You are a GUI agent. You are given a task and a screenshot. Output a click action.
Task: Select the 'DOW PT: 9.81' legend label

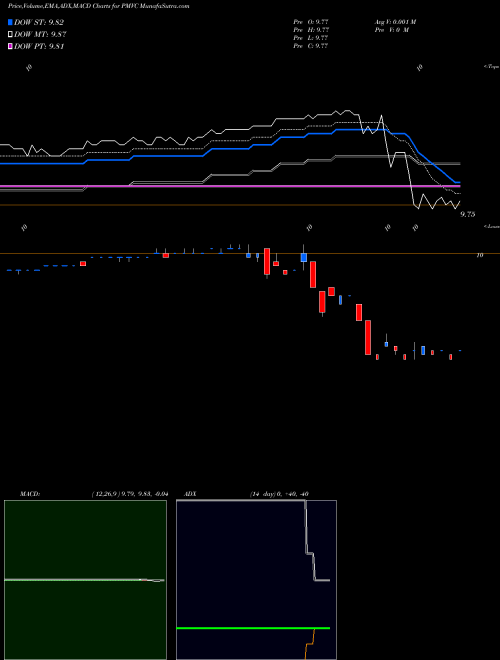[39, 47]
